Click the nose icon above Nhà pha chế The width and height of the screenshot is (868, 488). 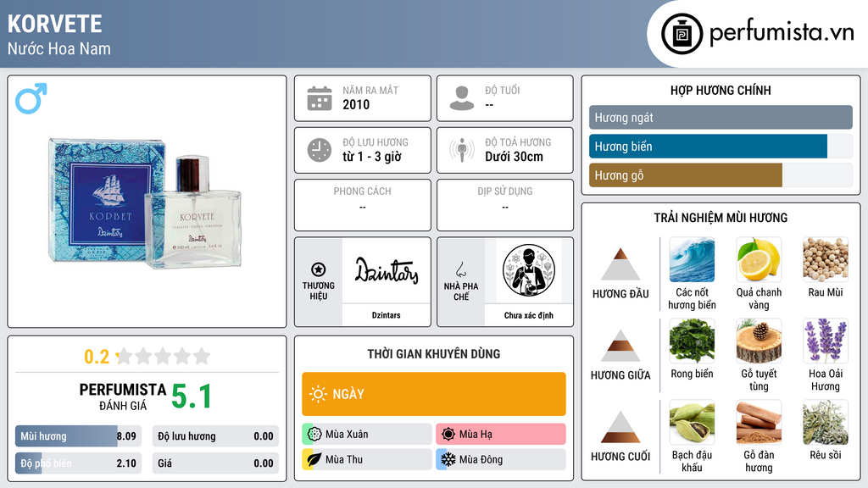point(460,269)
